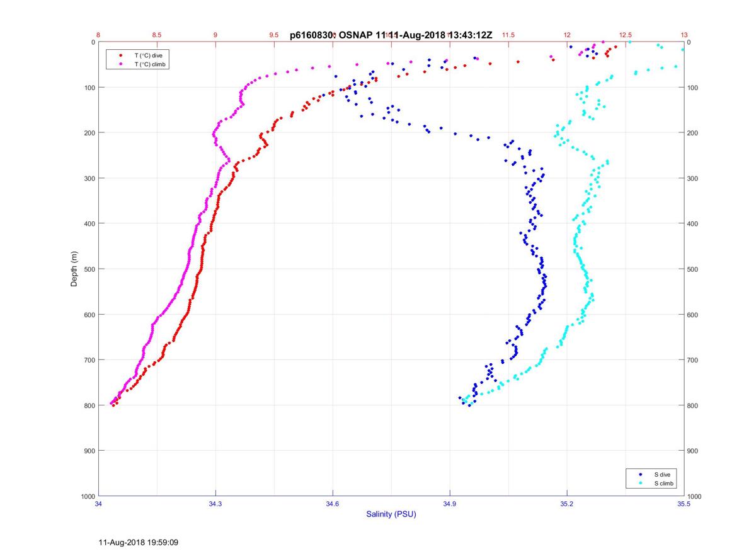Image resolution: width=756 pixels, height=558 pixels.
Task: Click salinity tick label "35.2"
Action: [x=567, y=504]
